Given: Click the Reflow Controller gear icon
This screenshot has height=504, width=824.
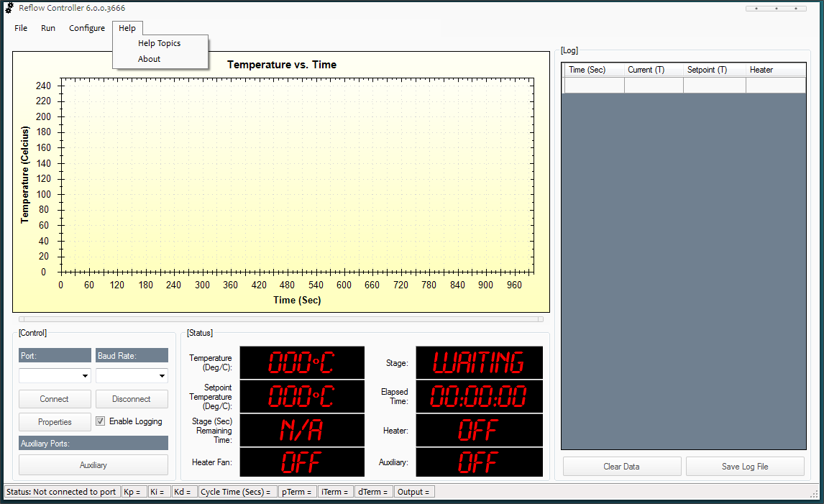Looking at the screenshot, I should (10, 8).
